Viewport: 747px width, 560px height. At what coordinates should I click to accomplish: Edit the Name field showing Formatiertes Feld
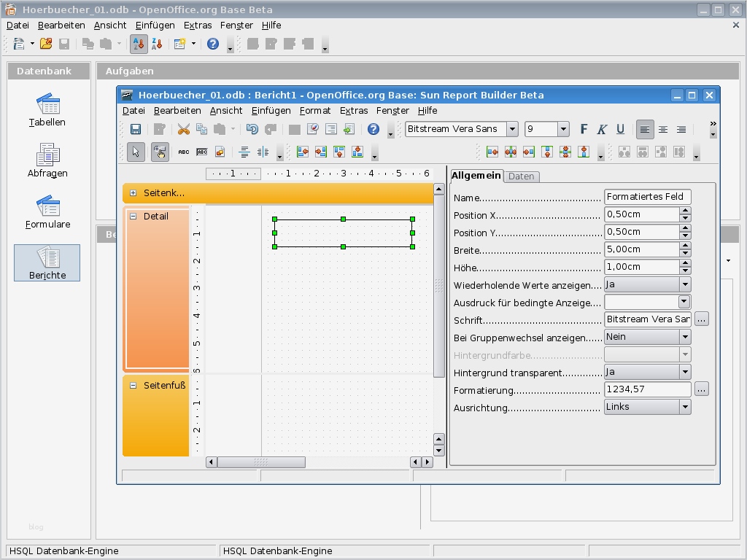tap(646, 196)
